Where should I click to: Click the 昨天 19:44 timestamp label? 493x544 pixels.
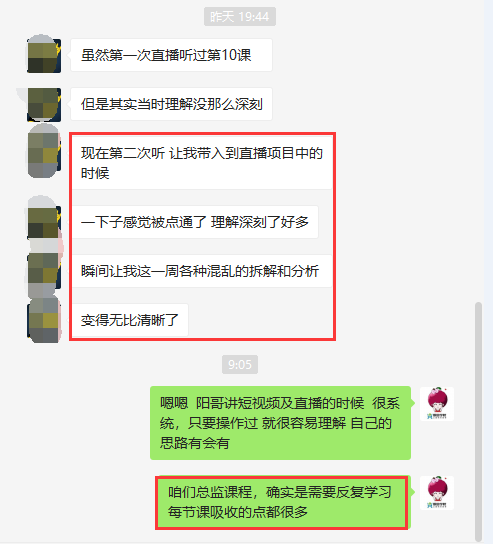[240, 17]
